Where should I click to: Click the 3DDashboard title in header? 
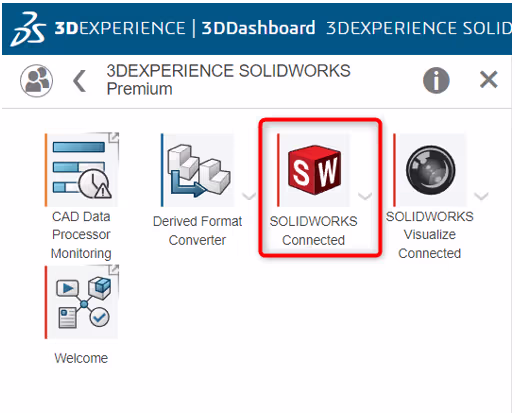pos(258,28)
